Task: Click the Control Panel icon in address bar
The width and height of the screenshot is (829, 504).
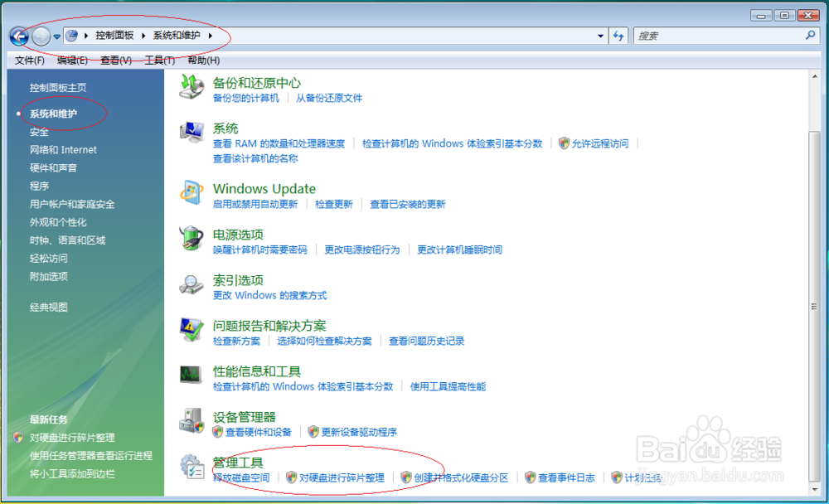Action: [x=72, y=36]
